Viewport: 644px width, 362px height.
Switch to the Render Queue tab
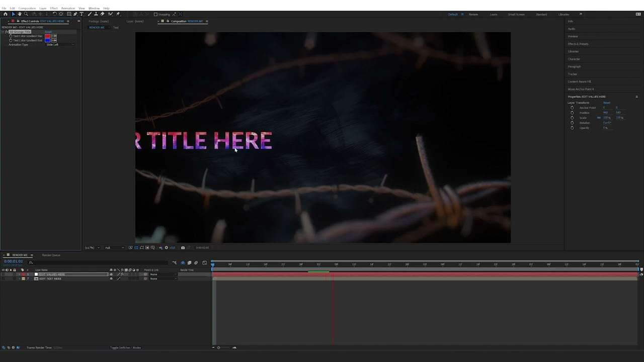pos(51,255)
